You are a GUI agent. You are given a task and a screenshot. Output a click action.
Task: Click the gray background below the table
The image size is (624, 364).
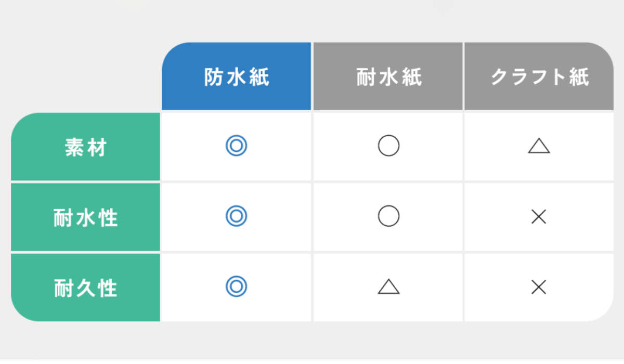(x=312, y=343)
